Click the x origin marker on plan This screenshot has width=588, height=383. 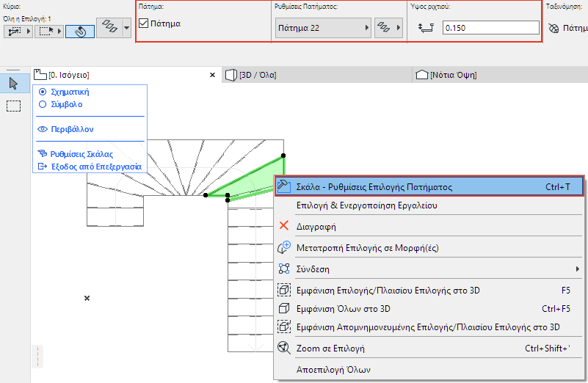tap(87, 299)
